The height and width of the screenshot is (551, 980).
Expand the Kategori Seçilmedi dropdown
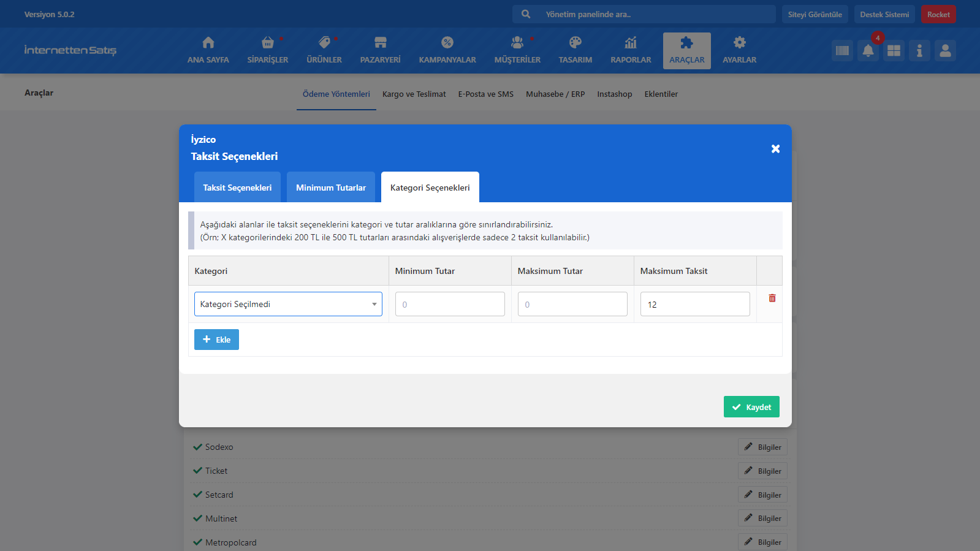(288, 304)
